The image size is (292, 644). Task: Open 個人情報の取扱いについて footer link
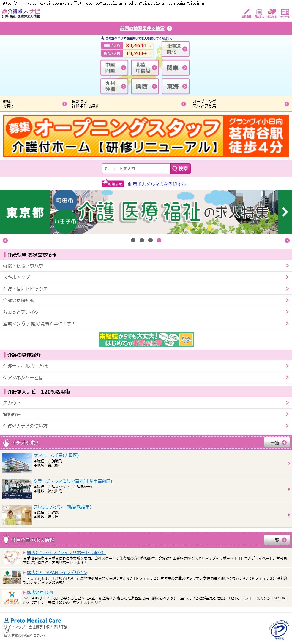pos(25,635)
